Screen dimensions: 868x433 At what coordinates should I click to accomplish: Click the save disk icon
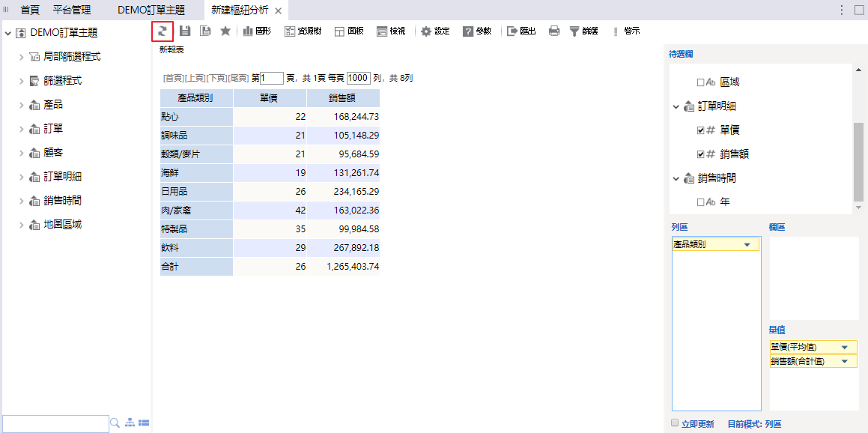click(185, 31)
